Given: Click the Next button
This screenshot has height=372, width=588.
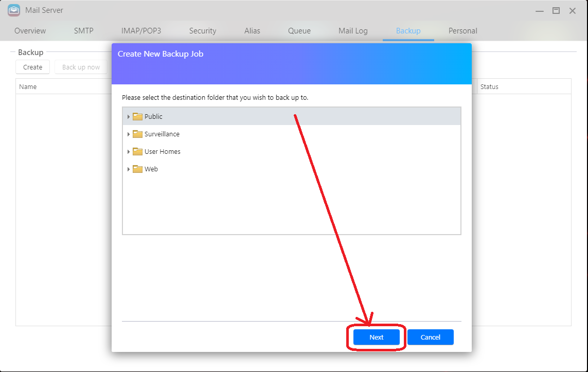Looking at the screenshot, I should click(x=376, y=337).
